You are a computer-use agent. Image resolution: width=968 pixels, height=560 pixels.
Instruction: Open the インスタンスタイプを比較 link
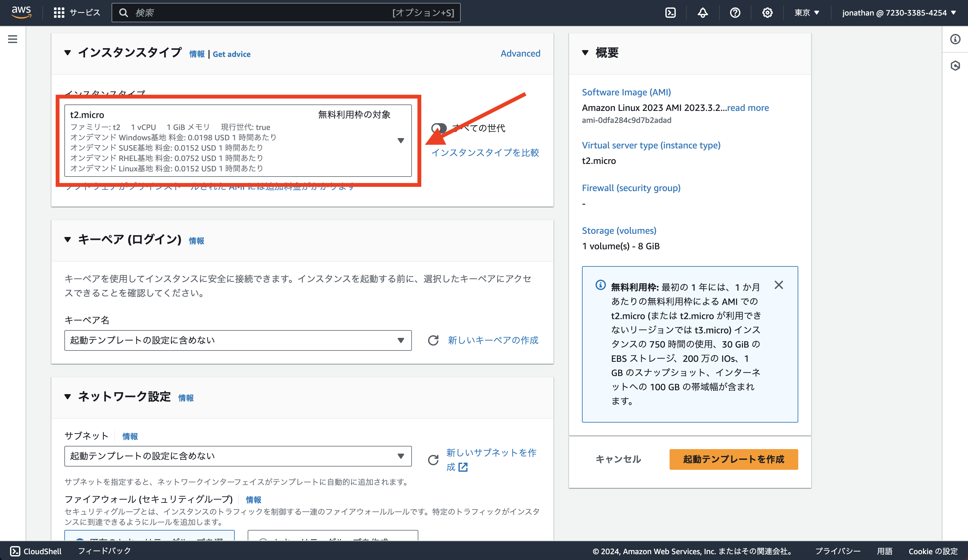[x=486, y=153]
